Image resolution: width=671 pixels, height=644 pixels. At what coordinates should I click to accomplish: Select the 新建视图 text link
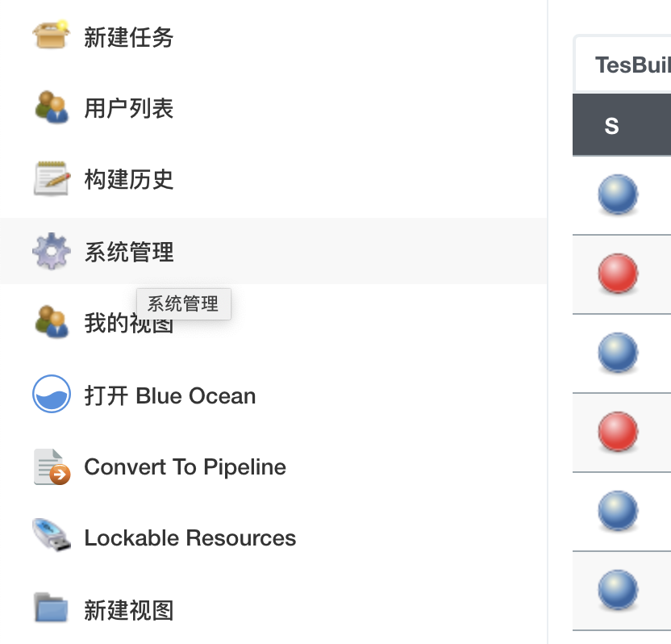129,610
